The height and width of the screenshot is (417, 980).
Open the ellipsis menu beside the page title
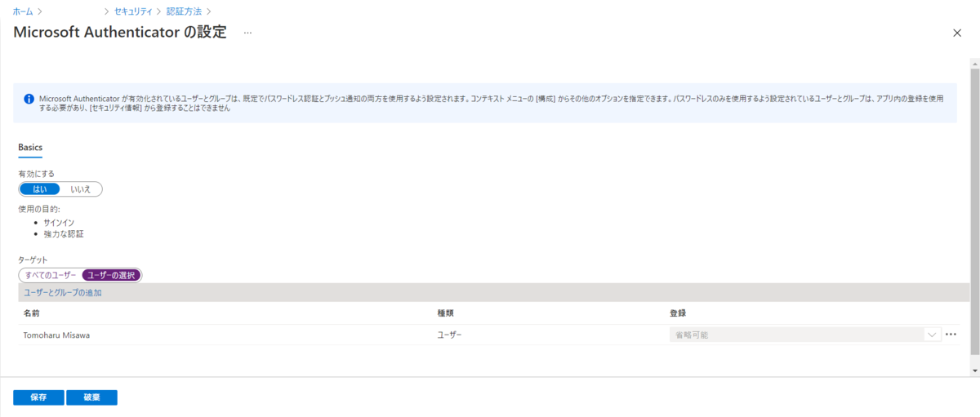point(247,33)
